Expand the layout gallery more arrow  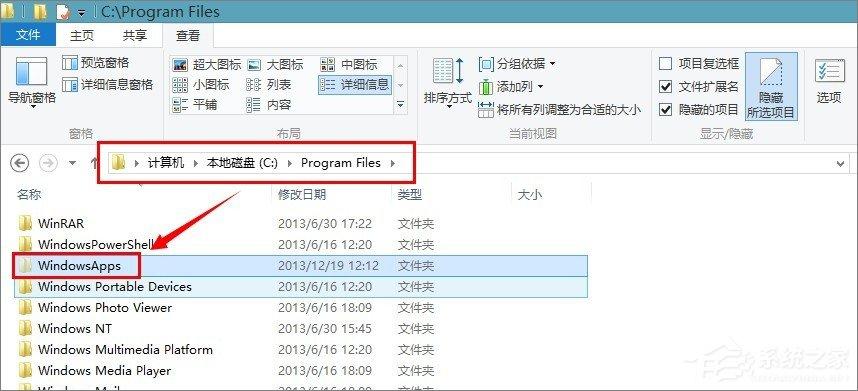(x=401, y=104)
